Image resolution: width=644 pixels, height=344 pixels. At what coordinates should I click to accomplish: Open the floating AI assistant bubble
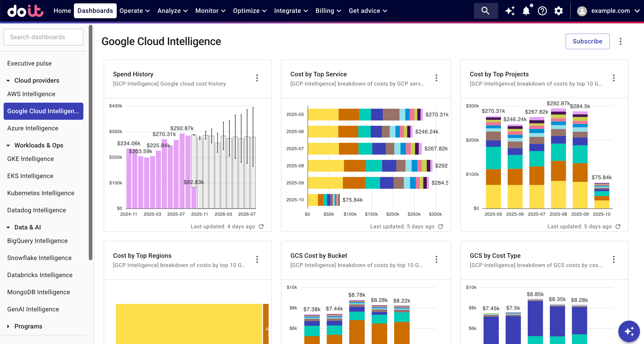tap(629, 331)
